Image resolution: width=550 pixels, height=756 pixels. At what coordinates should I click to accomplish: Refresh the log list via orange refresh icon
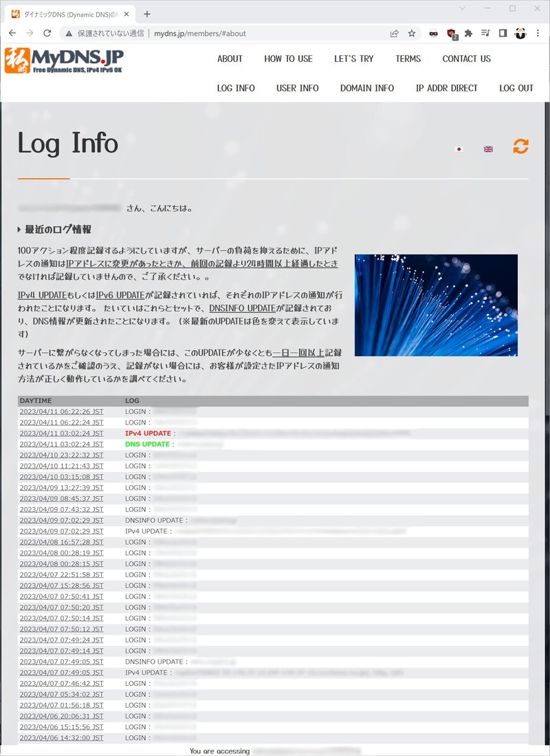[x=520, y=146]
